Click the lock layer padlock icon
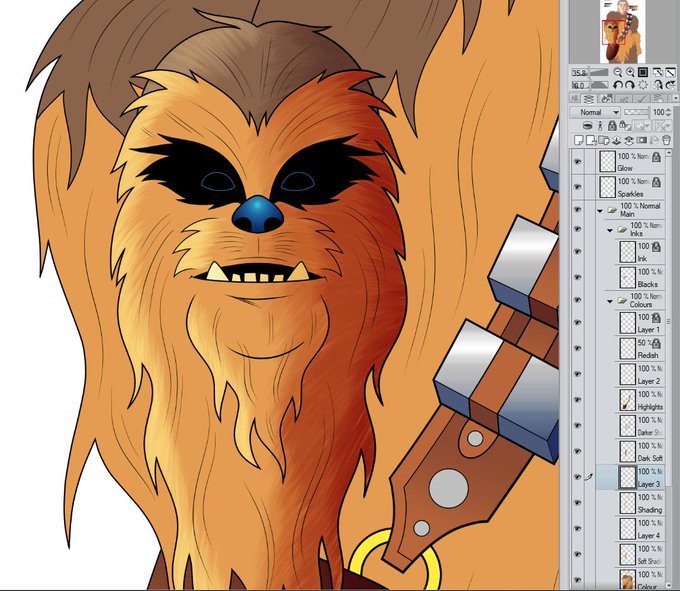Viewport: 680px width, 591px height. [612, 126]
